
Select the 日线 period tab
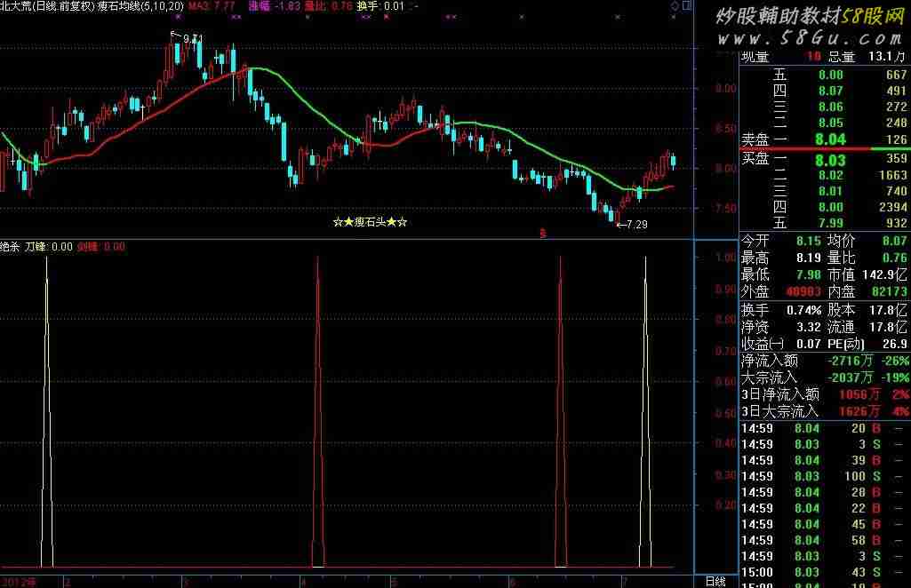coord(715,581)
